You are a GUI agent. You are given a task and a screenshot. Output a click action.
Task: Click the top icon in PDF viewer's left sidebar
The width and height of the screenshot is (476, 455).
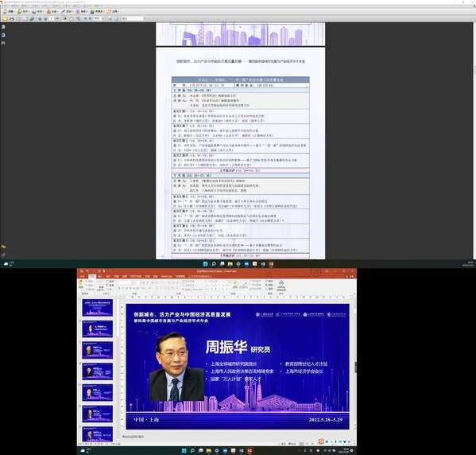[x=3, y=27]
